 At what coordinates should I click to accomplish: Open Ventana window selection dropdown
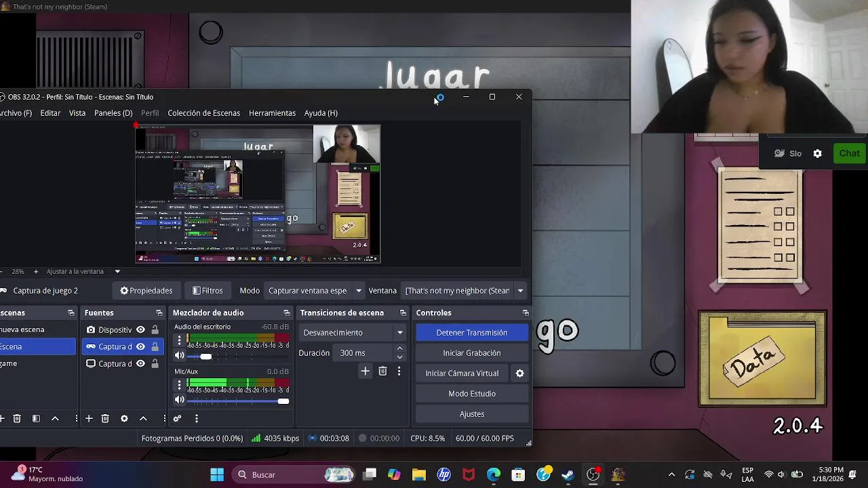click(x=465, y=291)
